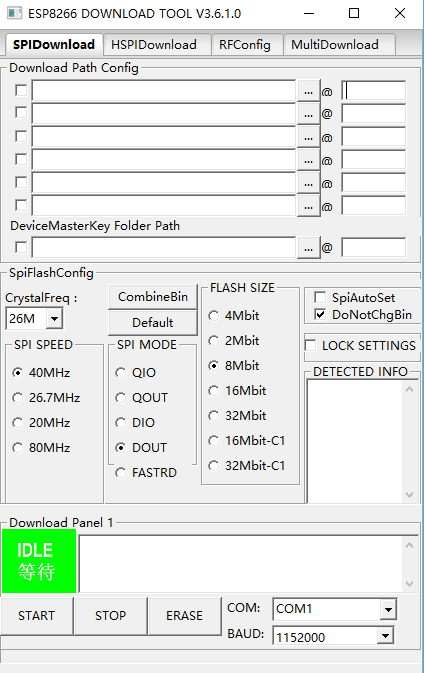Select 32Mbit-C1 flash size
The width and height of the screenshot is (424, 673).
click(x=247, y=465)
